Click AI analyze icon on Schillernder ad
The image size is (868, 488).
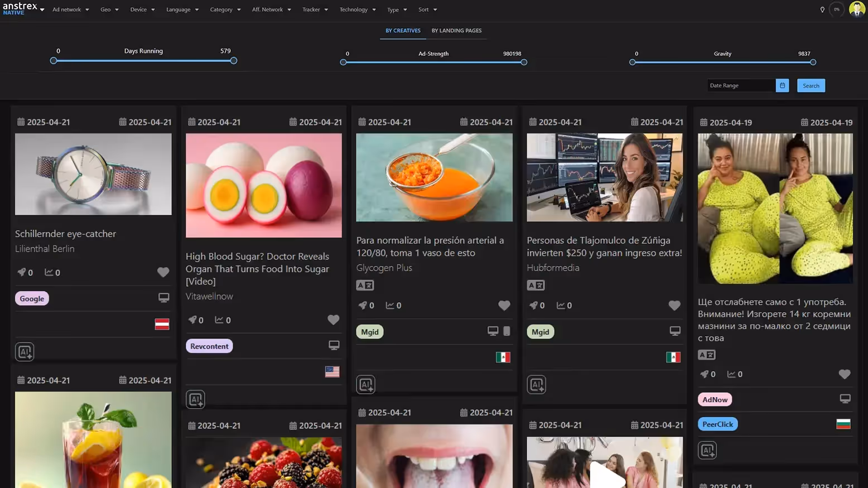pyautogui.click(x=25, y=351)
